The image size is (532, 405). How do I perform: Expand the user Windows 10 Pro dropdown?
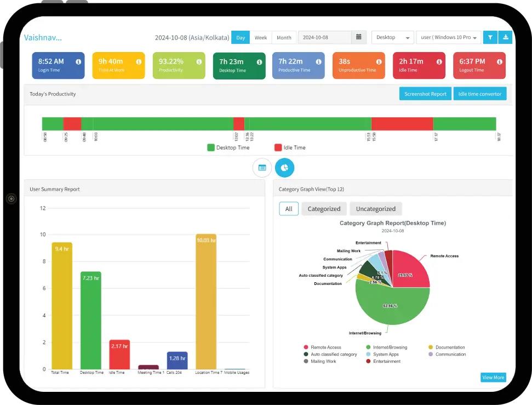(448, 37)
